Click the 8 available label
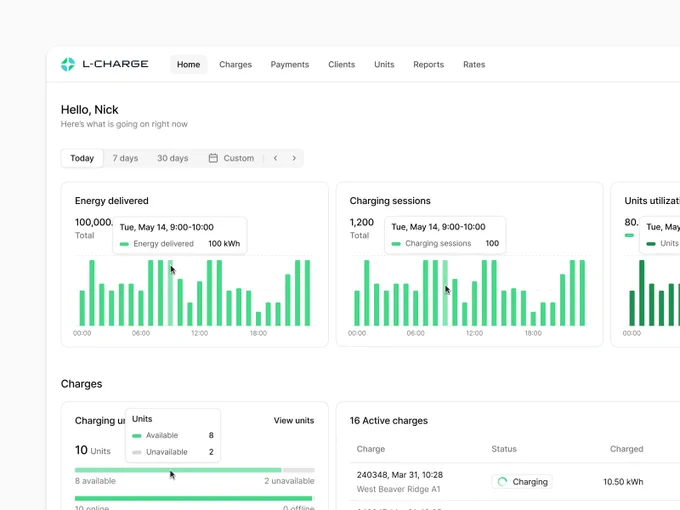This screenshot has width=680, height=510. pyautogui.click(x=95, y=481)
